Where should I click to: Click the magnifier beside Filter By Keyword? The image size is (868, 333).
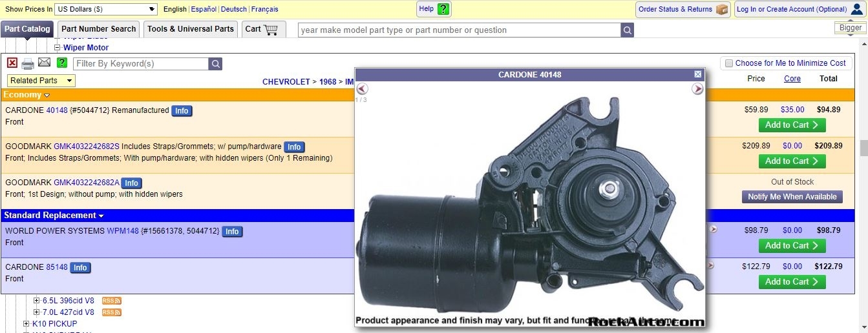point(215,64)
